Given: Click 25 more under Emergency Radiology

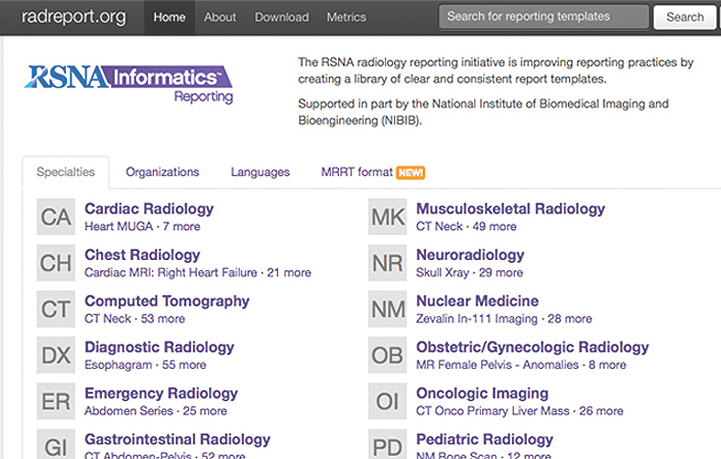Looking at the screenshot, I should (x=205, y=411).
